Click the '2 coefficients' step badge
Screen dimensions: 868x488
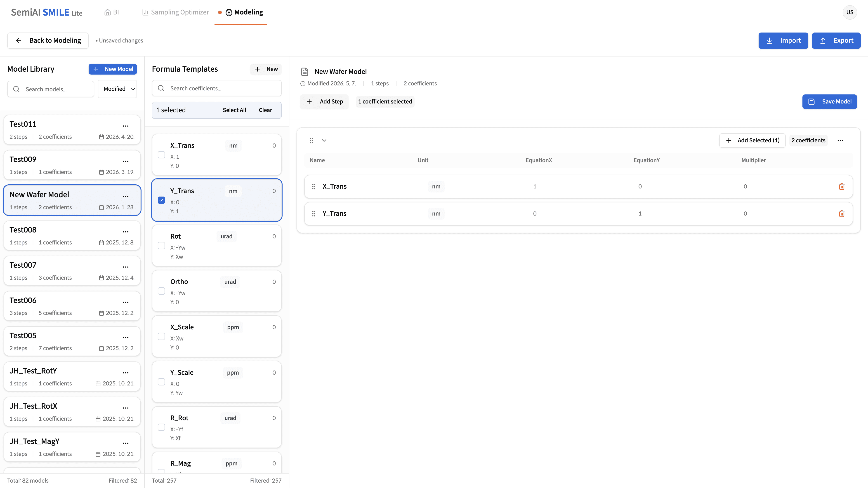click(808, 141)
